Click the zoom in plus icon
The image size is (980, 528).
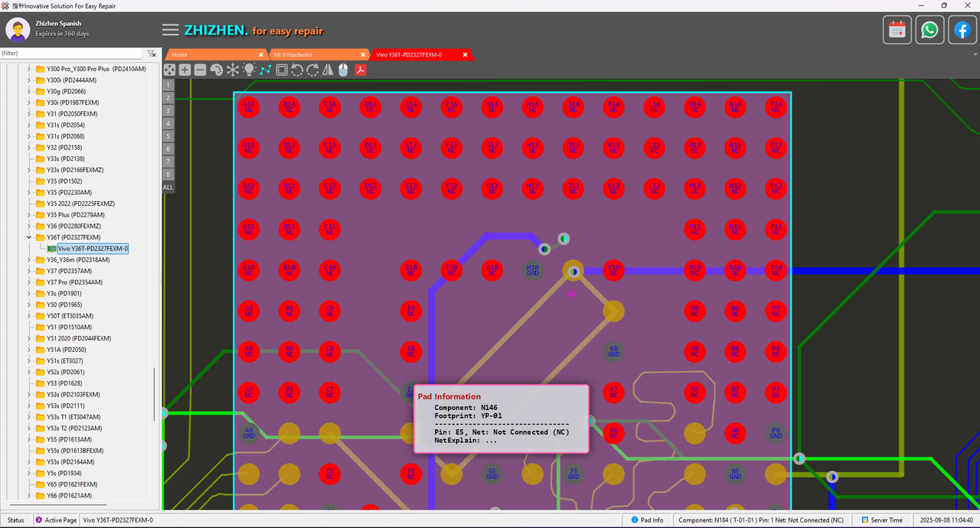(185, 70)
